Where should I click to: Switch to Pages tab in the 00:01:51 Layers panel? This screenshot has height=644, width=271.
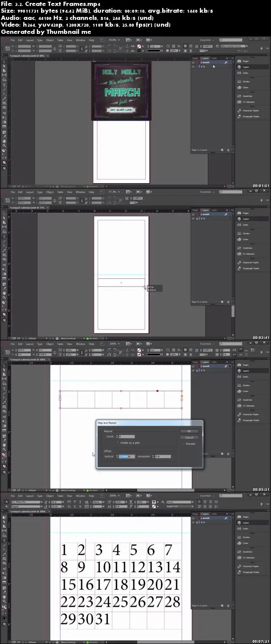[195, 58]
